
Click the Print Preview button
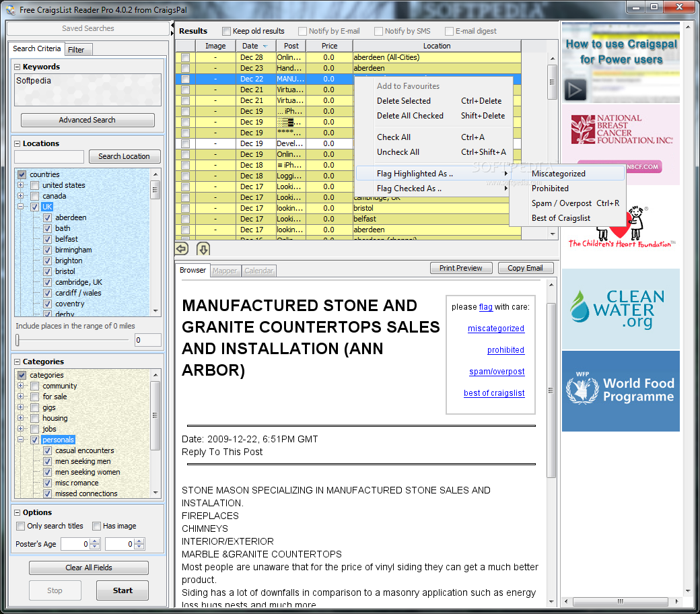click(460, 268)
